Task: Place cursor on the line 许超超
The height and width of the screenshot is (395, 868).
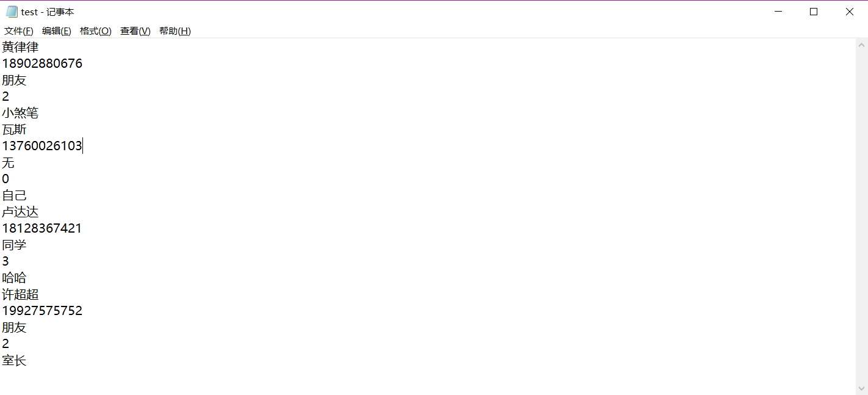Action: (20, 294)
